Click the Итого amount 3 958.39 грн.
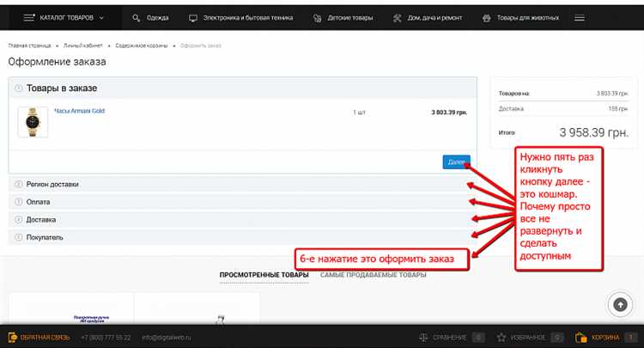644x348 pixels. pos(594,132)
